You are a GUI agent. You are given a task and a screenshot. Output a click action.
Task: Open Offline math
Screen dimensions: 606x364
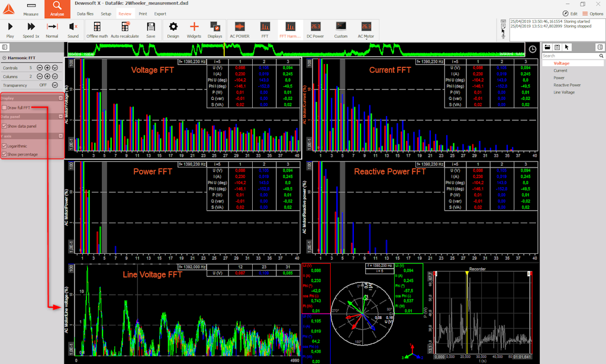(97, 30)
